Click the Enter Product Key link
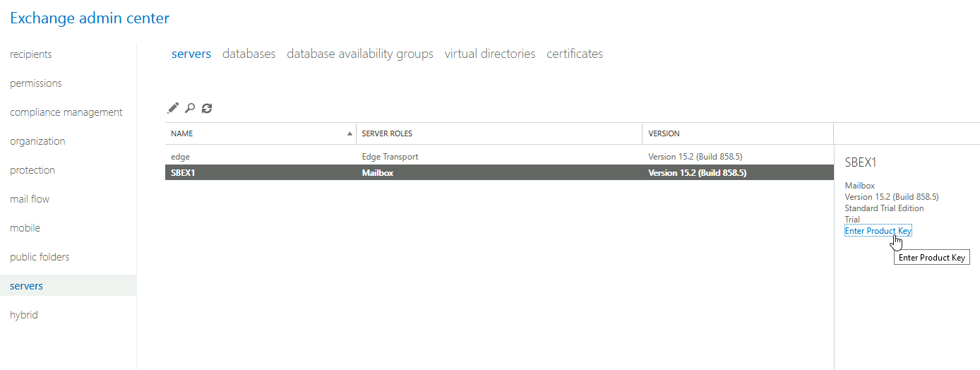The width and height of the screenshot is (980, 370). (x=878, y=231)
